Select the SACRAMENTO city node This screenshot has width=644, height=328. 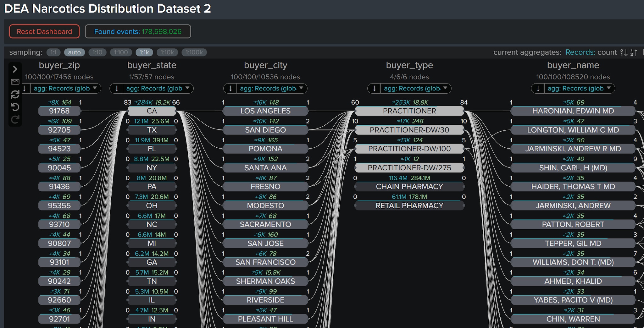point(265,224)
